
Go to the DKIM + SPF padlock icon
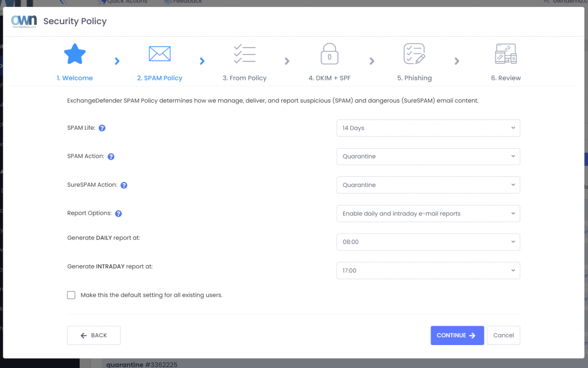point(330,54)
